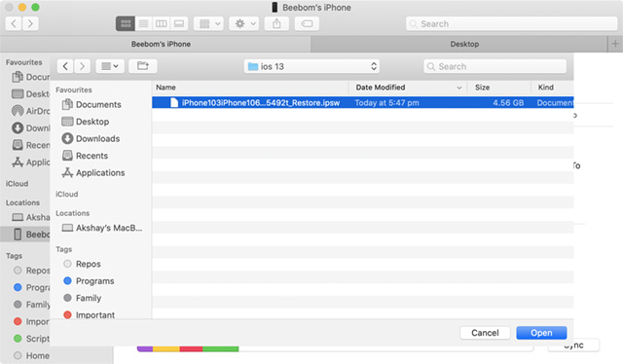Screen dimensions: 623x364
Task: Switch Finder to gallery view
Action: click(179, 23)
